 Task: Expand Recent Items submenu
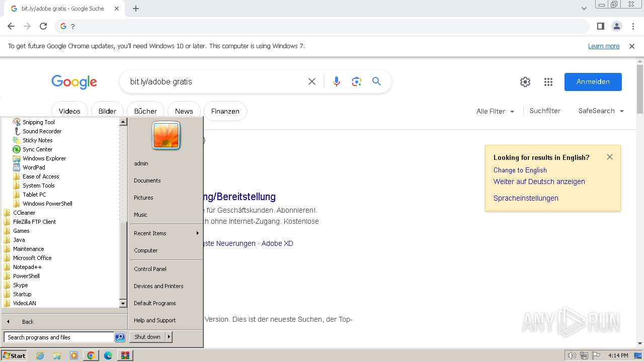[x=167, y=233]
